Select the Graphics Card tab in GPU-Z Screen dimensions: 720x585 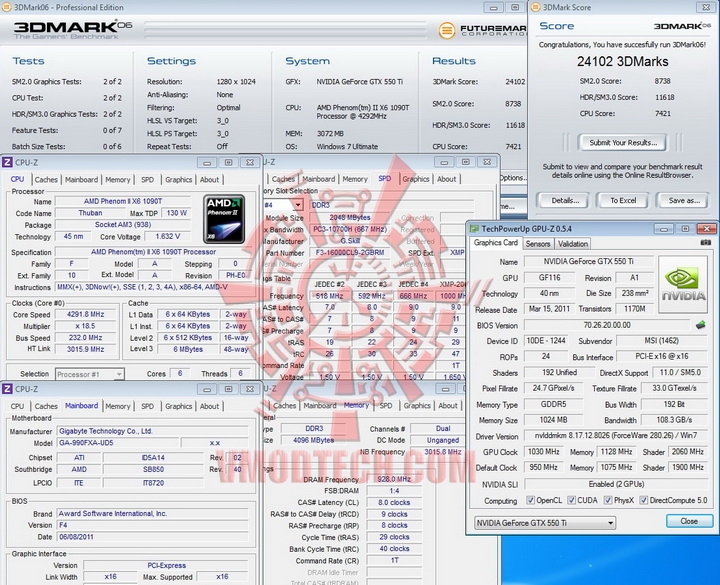coord(495,242)
